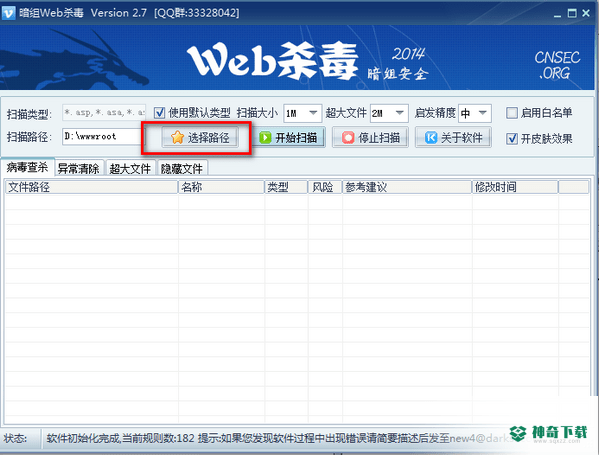This screenshot has height=455, width=599.
Task: Click the status bar text 软件初始化完成
Action: (84, 438)
